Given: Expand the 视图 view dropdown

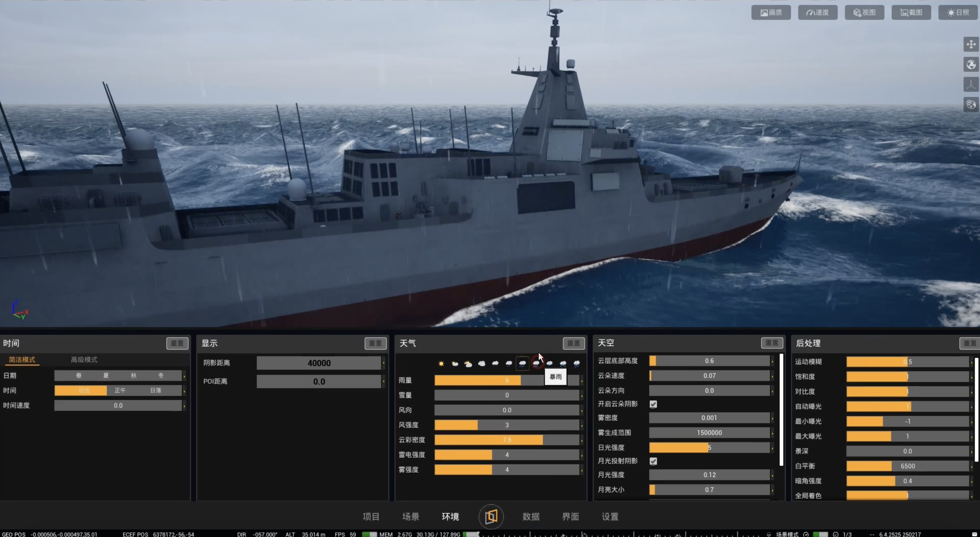Looking at the screenshot, I should (x=864, y=13).
